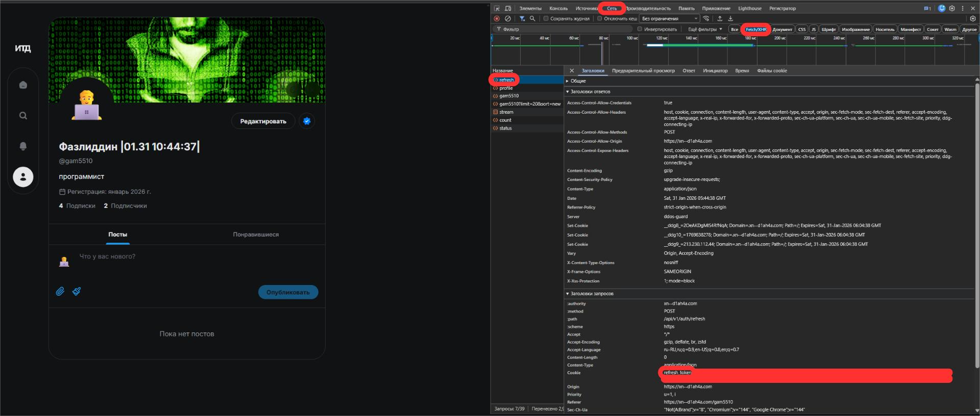Viewport: 980px width, 416px height.
Task: Toggle the JS request filter
Action: (814, 29)
